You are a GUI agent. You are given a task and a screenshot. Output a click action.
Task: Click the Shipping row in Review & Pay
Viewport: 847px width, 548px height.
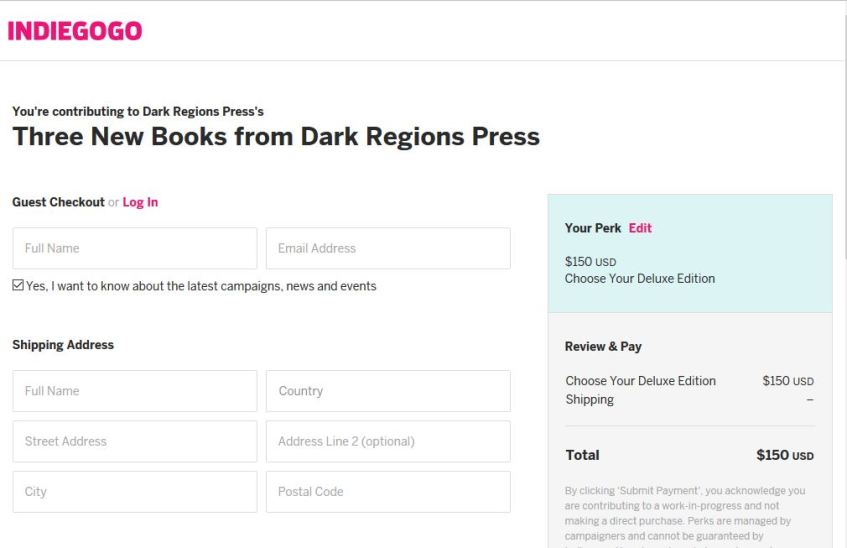[590, 400]
